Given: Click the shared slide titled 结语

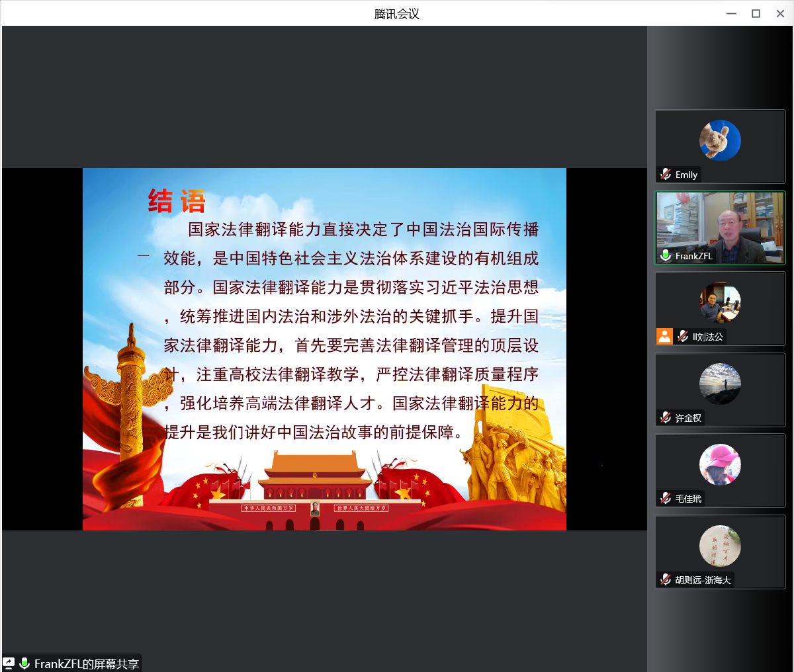Looking at the screenshot, I should pyautogui.click(x=324, y=349).
